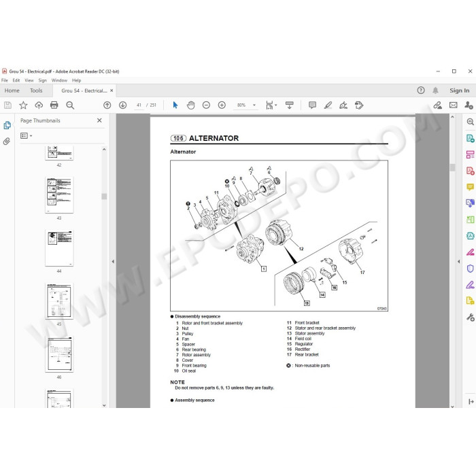Screen dimensions: 476x476
Task: Open Export PDF tool in right pane
Action: [x=471, y=139]
